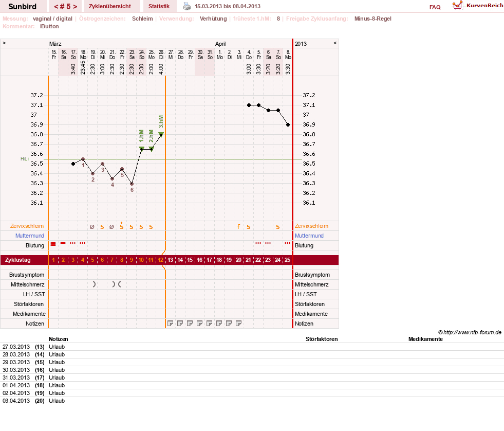
Task: Click the 27.03.2013 Urlaub note row
Action: click(252, 347)
